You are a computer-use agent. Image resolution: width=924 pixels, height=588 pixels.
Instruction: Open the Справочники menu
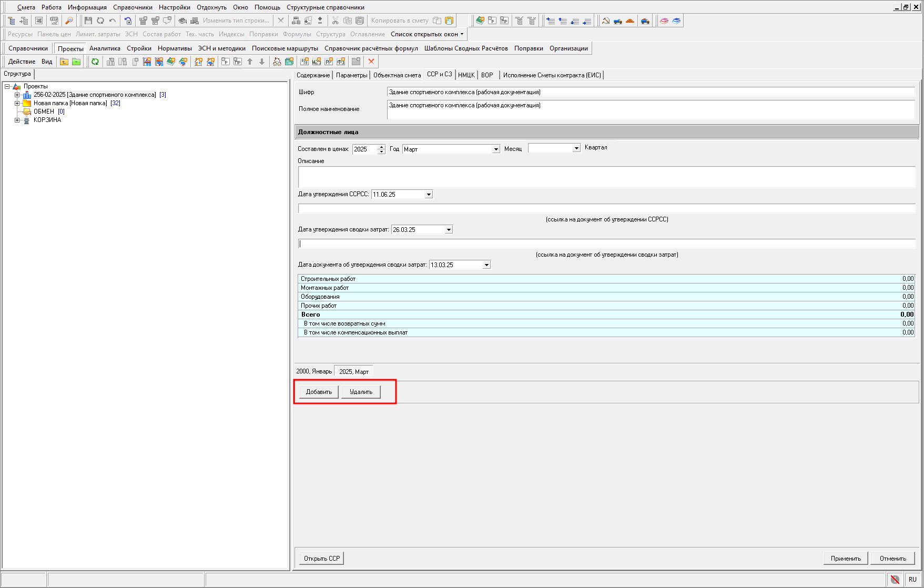click(133, 7)
